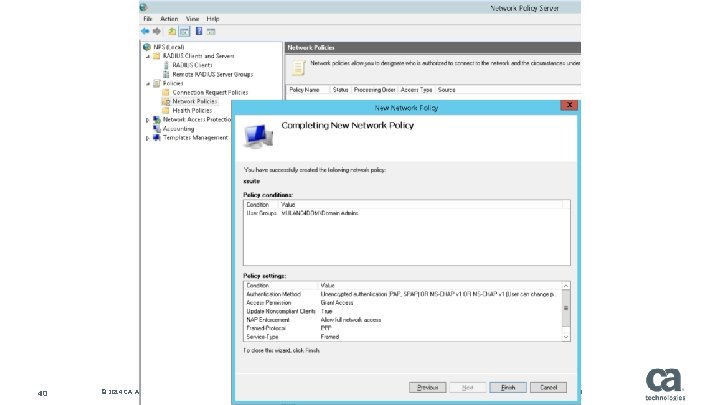The height and width of the screenshot is (405, 720).
Task: Click Finish to complete the policy
Action: click(x=508, y=388)
